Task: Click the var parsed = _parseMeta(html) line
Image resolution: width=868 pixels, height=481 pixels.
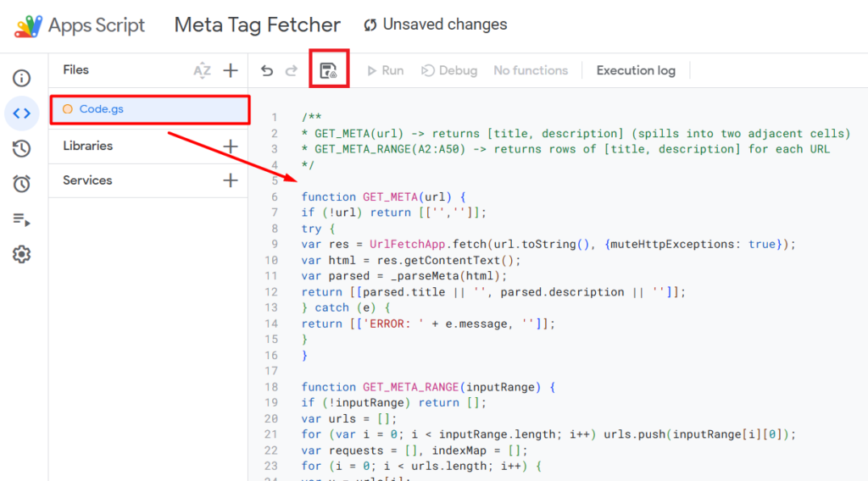Action: [404, 276]
